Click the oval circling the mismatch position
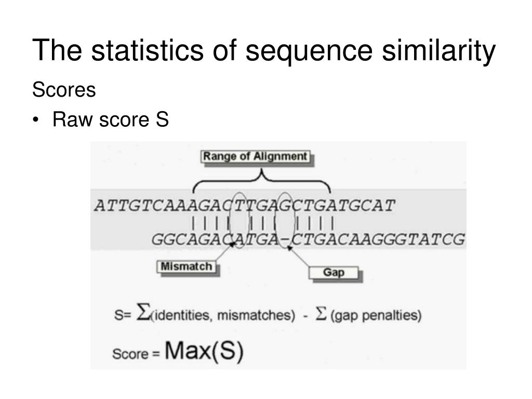Viewport: 532px width, 399px height. 240,220
